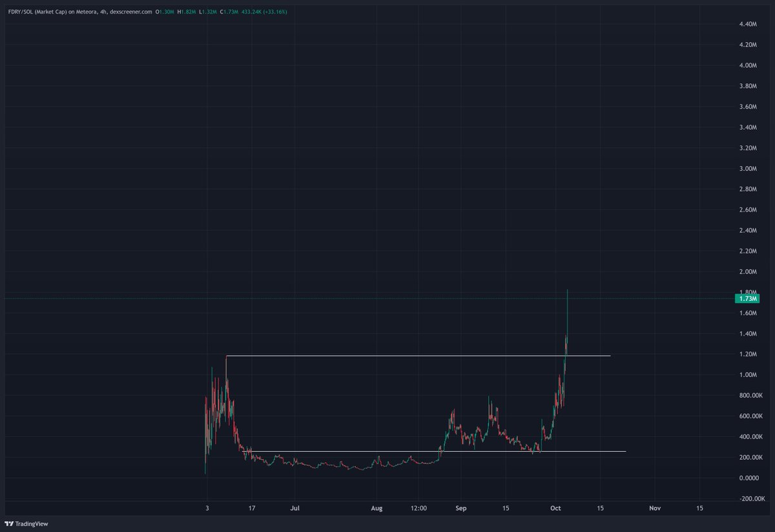Click the 3.40M price axis label

747,127
